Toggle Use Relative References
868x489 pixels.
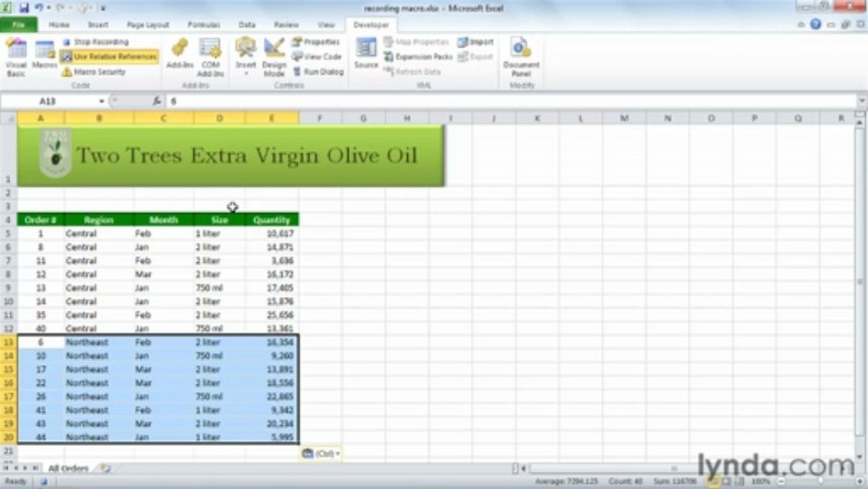click(x=109, y=57)
